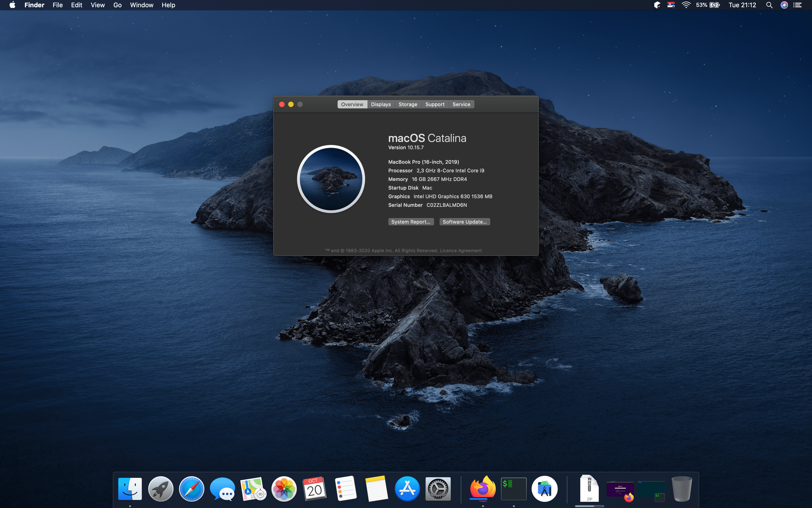812x508 pixels.
Task: Open the Licence Agreement link
Action: point(461,251)
